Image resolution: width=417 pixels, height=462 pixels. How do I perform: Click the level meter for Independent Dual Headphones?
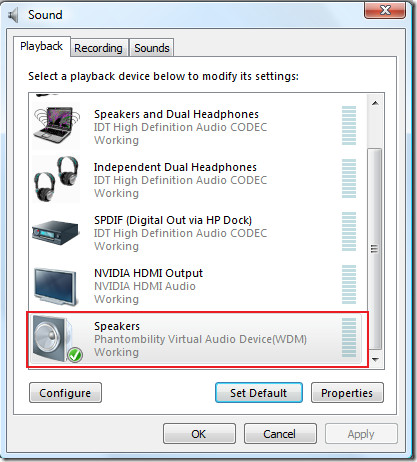coord(349,178)
